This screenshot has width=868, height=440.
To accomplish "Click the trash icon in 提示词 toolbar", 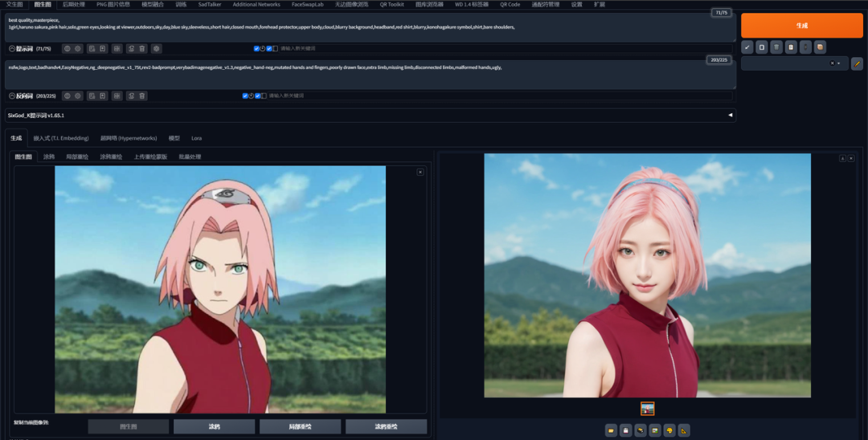I will coord(142,49).
